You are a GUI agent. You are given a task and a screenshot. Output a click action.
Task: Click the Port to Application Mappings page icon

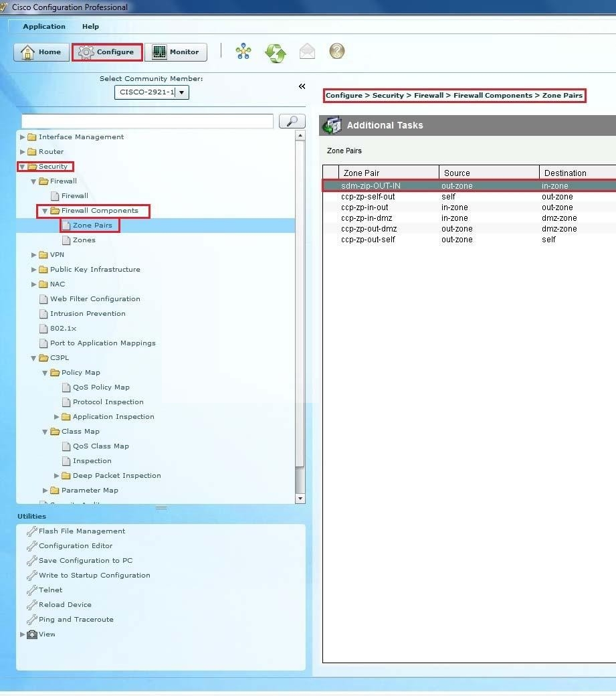43,343
